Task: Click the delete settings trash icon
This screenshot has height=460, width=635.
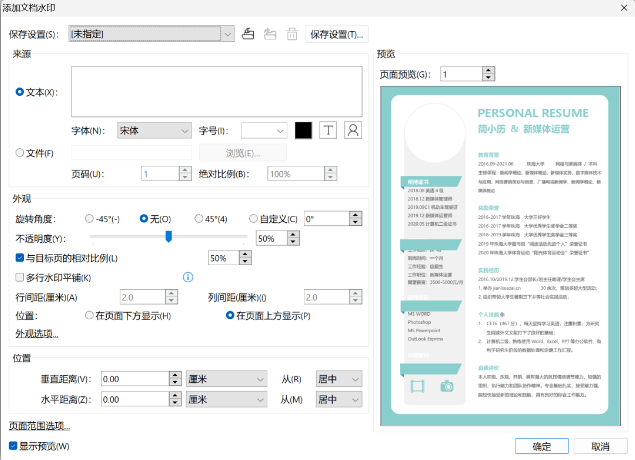Action: point(292,35)
